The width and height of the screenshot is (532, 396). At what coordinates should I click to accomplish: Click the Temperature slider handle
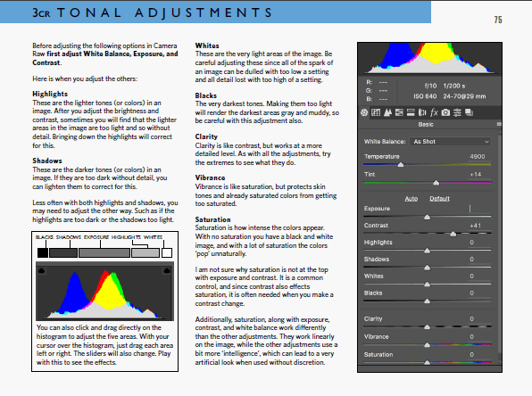pyautogui.click(x=401, y=165)
